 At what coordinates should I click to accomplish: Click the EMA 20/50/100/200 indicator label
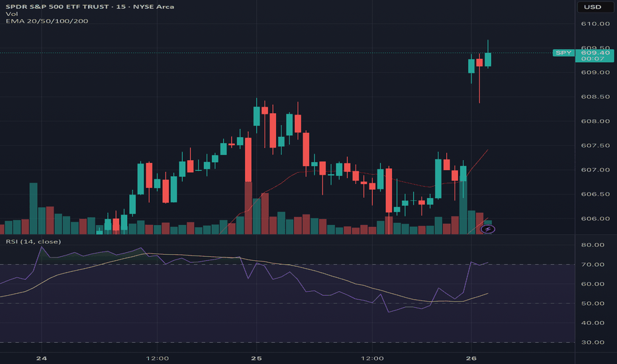47,21
